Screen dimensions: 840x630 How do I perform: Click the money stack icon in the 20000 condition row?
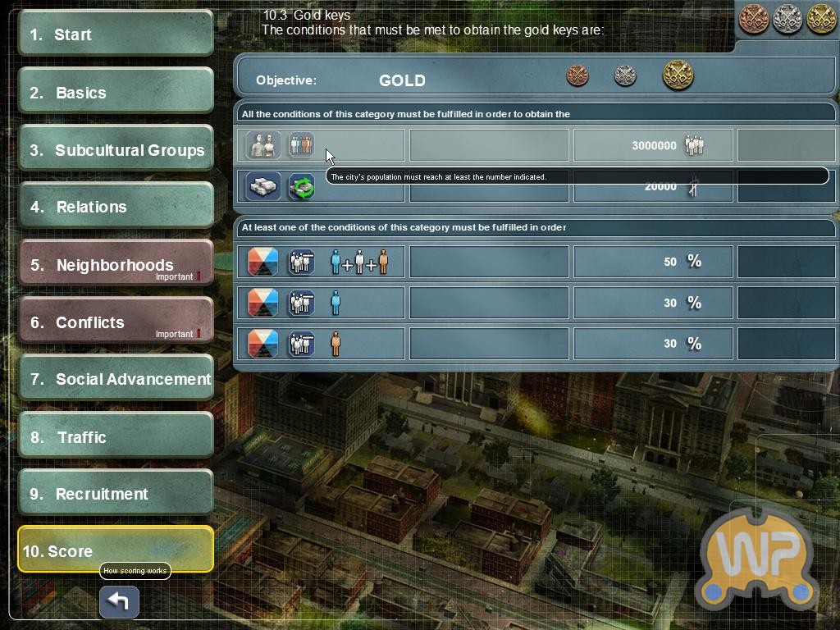[263, 187]
